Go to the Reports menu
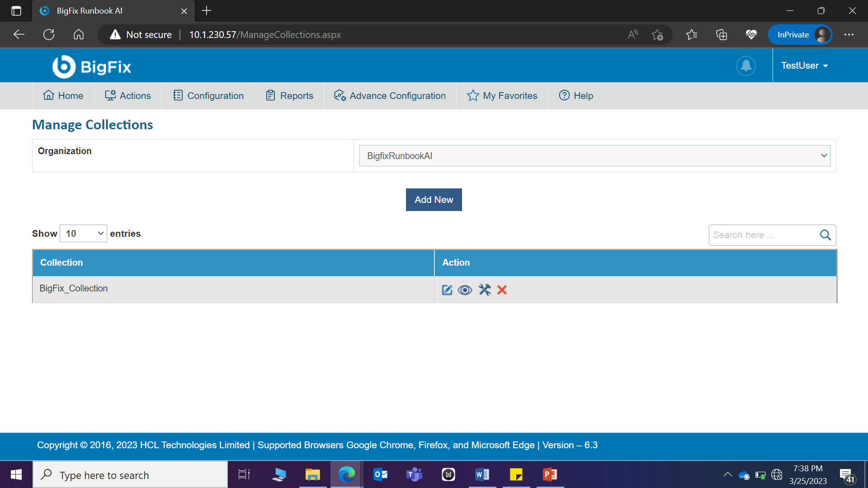868x488 pixels. [289, 96]
